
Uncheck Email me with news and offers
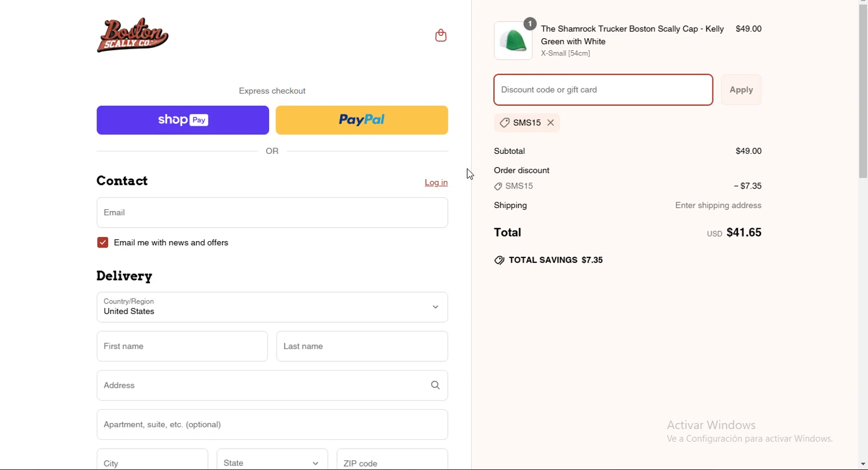(x=102, y=243)
